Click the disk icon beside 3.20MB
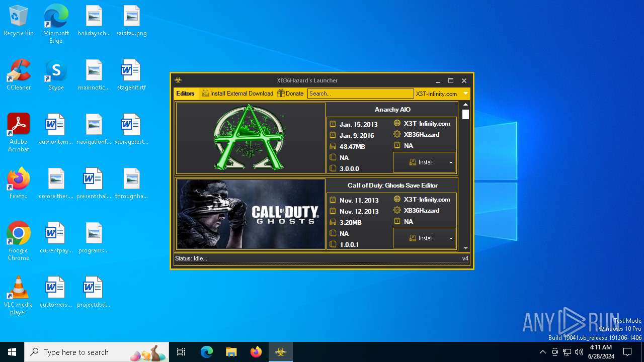The width and height of the screenshot is (644, 362). click(x=333, y=222)
